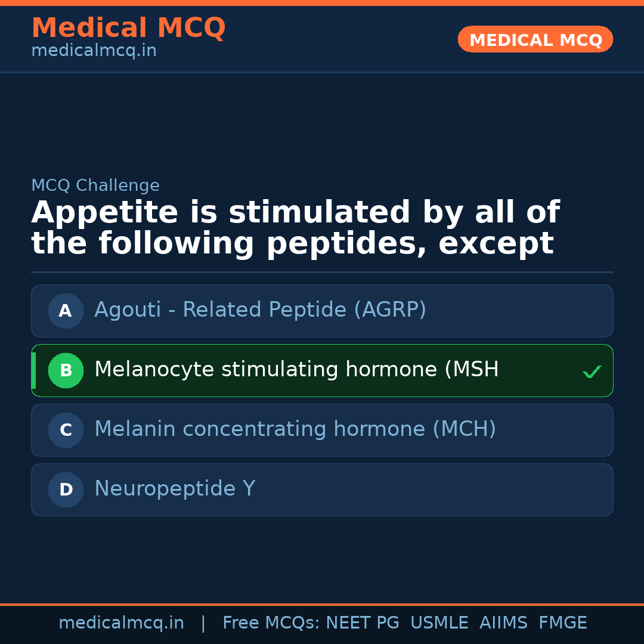
Task: Select answer Melanocyte stimulating hormone (MSH
Action: (x=296, y=370)
